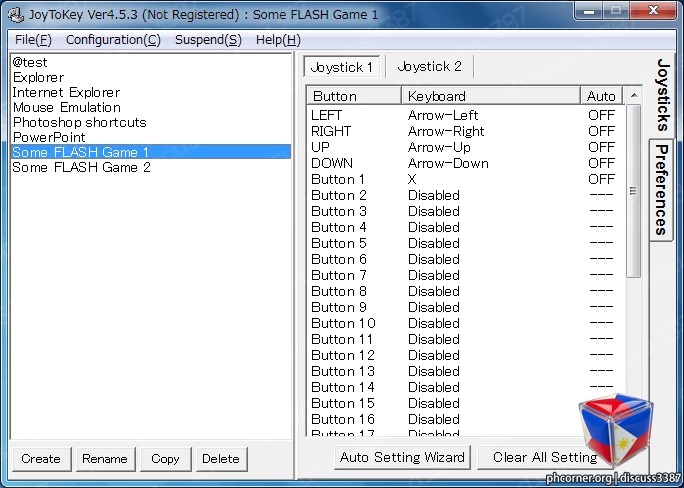Select the Button 5 row
Screen dimensions: 684x488
465,243
